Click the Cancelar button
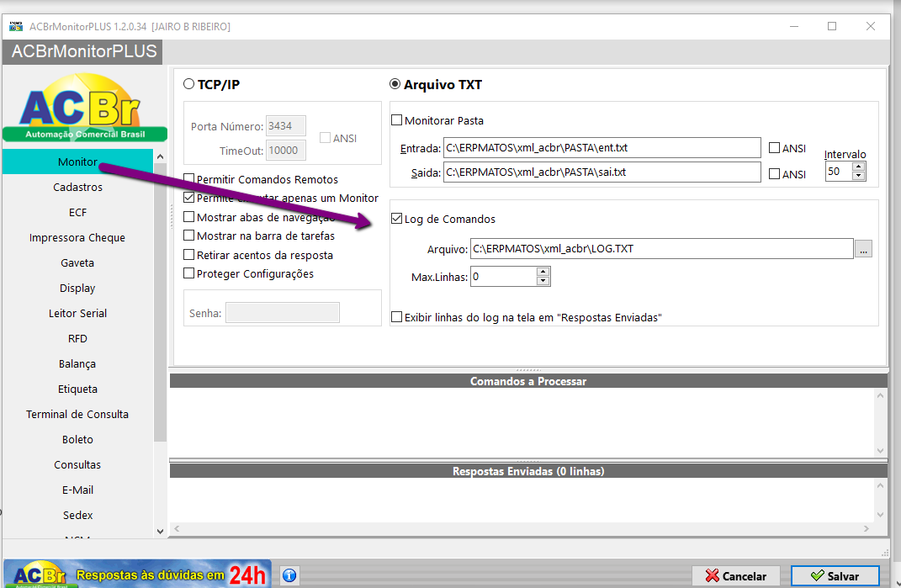Viewport: 901px width, 588px height. 735,576
